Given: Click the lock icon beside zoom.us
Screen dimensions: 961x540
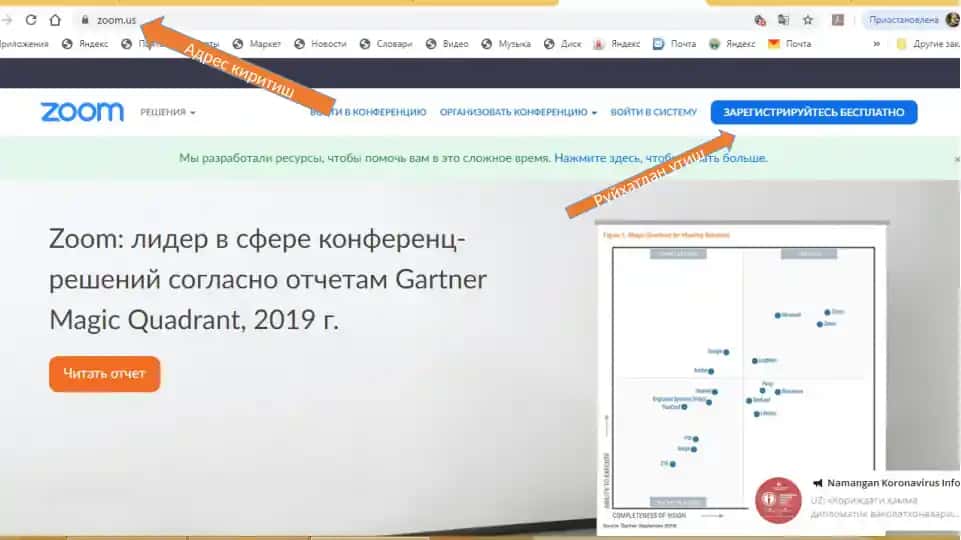Looking at the screenshot, I should pos(85,20).
